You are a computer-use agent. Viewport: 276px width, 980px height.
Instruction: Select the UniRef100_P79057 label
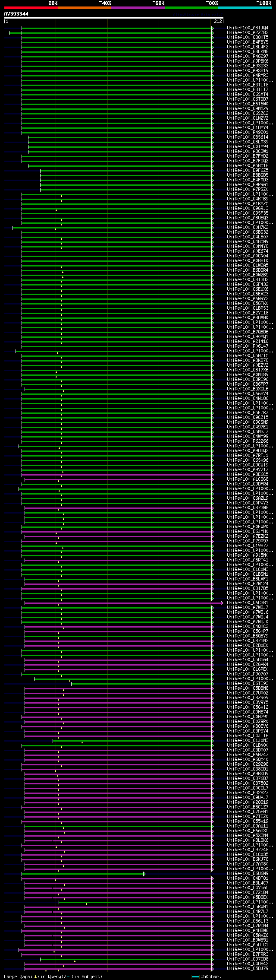[x=248, y=541]
